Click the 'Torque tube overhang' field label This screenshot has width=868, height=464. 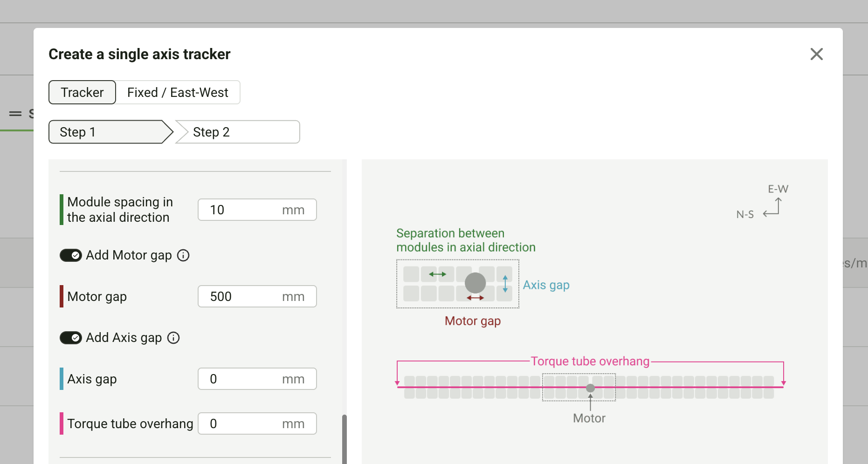[130, 424]
